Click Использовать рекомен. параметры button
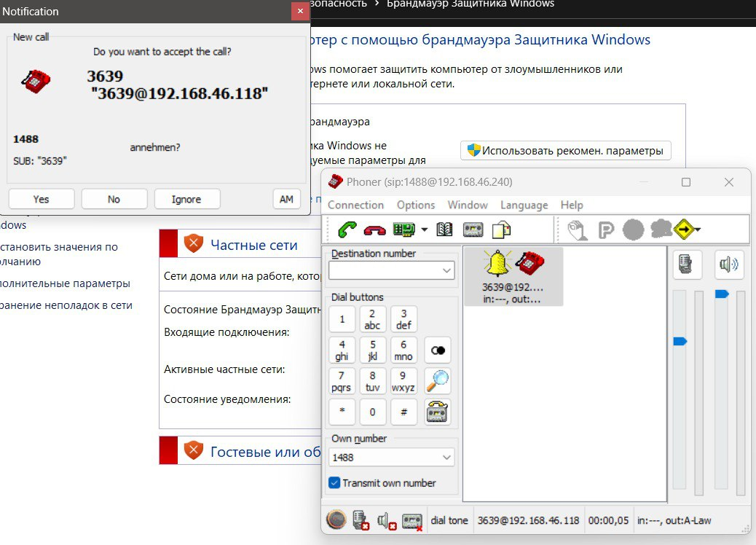Image resolution: width=756 pixels, height=545 pixels. [566, 151]
